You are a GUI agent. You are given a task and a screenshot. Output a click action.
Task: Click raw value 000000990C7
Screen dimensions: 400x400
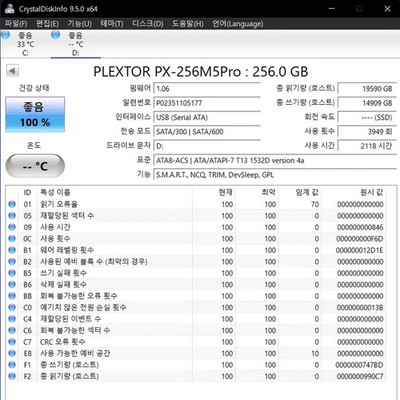click(359, 376)
